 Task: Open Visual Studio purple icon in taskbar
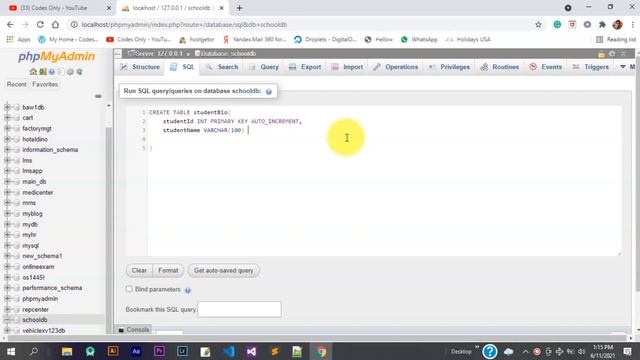(251, 351)
